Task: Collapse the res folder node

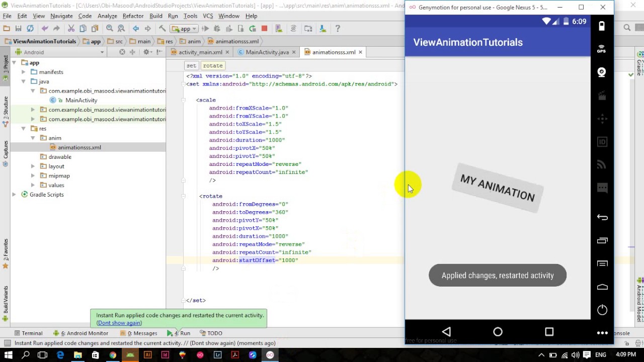Action: pos(23,129)
